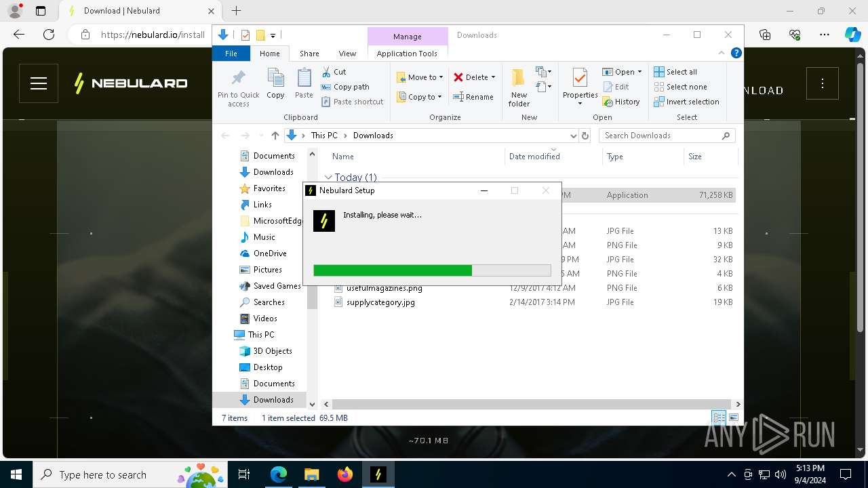The width and height of the screenshot is (868, 488).
Task: Click Up one level arrow in Explorer
Action: click(275, 136)
